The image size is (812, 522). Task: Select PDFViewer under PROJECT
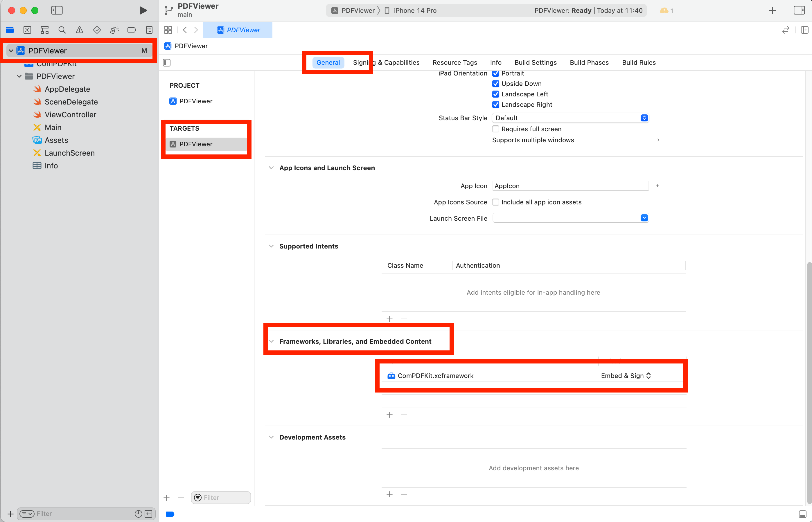[x=196, y=101]
